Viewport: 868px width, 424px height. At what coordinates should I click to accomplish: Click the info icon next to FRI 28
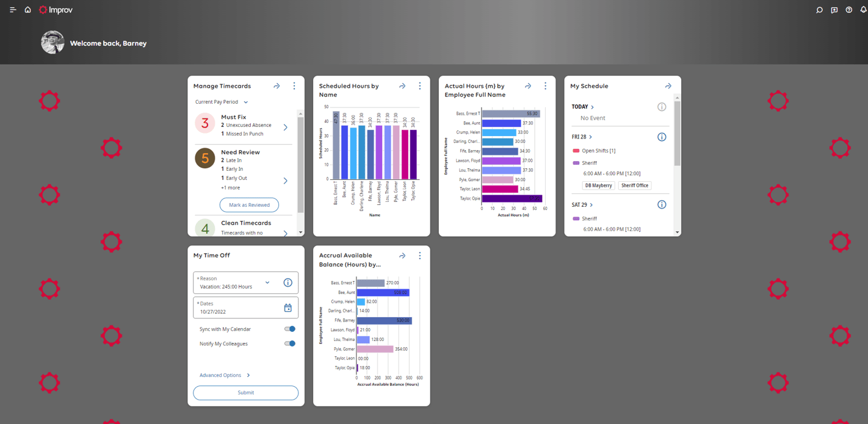[662, 137]
